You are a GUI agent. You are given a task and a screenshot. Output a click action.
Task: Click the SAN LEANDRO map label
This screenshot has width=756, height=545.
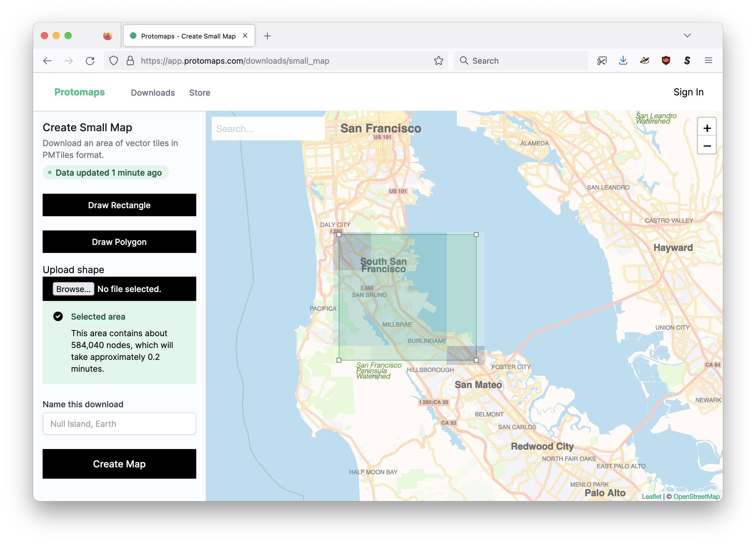pyautogui.click(x=608, y=187)
